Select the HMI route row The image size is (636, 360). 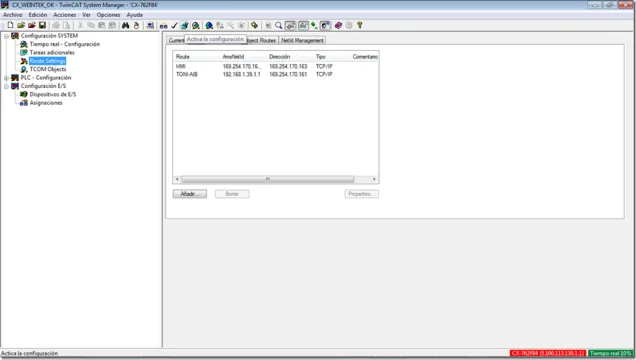tap(275, 66)
